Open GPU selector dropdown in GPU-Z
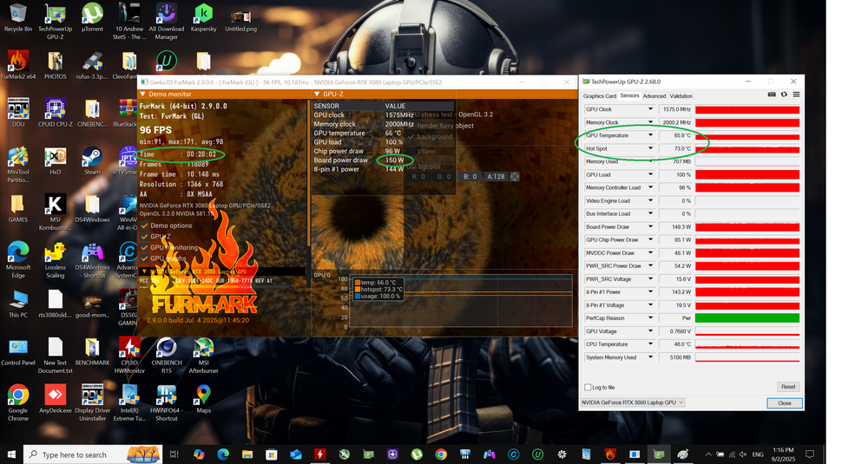 [x=633, y=402]
